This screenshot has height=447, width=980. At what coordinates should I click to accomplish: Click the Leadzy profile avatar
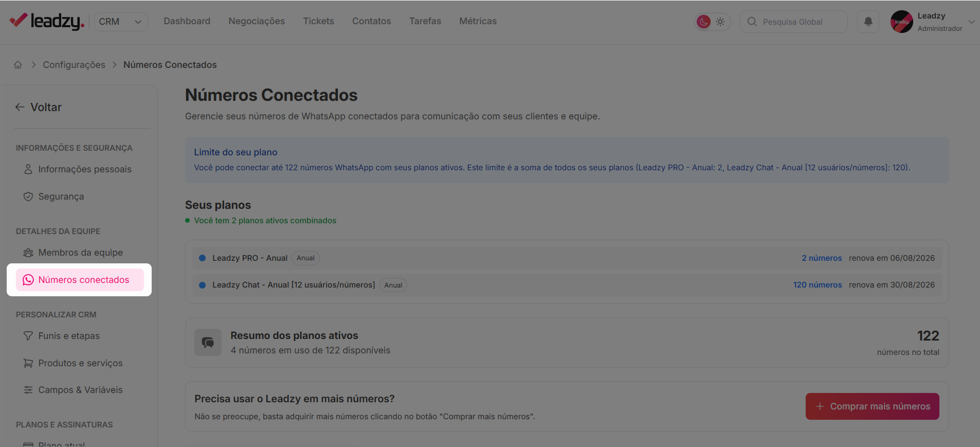tap(902, 22)
